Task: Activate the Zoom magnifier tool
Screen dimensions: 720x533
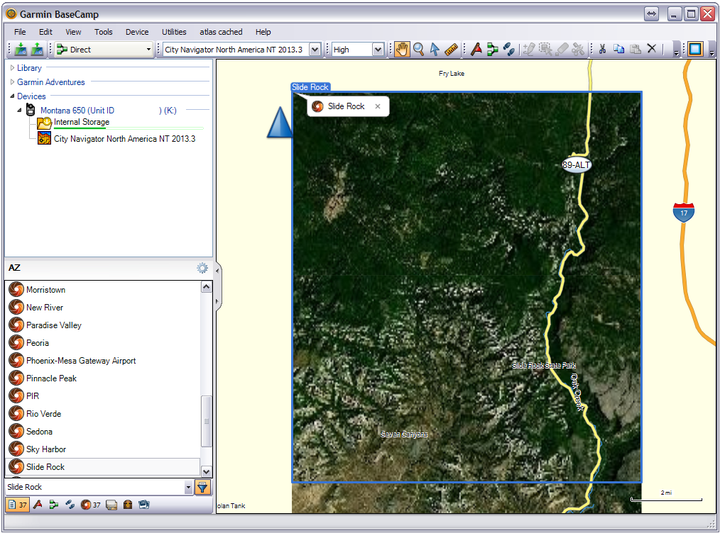Action: point(418,49)
